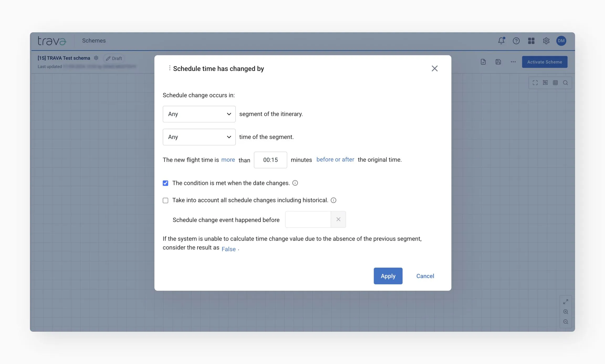The width and height of the screenshot is (605, 364).
Task: Click the canvas search magnifier icon
Action: point(565,83)
